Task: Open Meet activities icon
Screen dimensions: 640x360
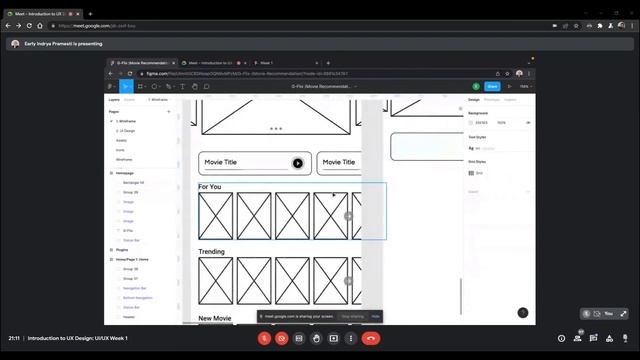Action: click(609, 338)
